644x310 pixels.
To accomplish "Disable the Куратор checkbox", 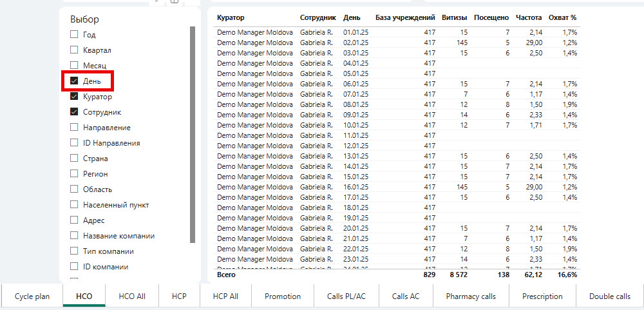I will click(x=74, y=97).
